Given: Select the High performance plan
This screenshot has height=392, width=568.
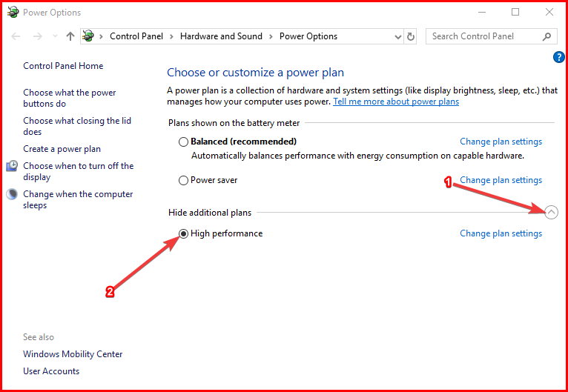Looking at the screenshot, I should [x=183, y=233].
